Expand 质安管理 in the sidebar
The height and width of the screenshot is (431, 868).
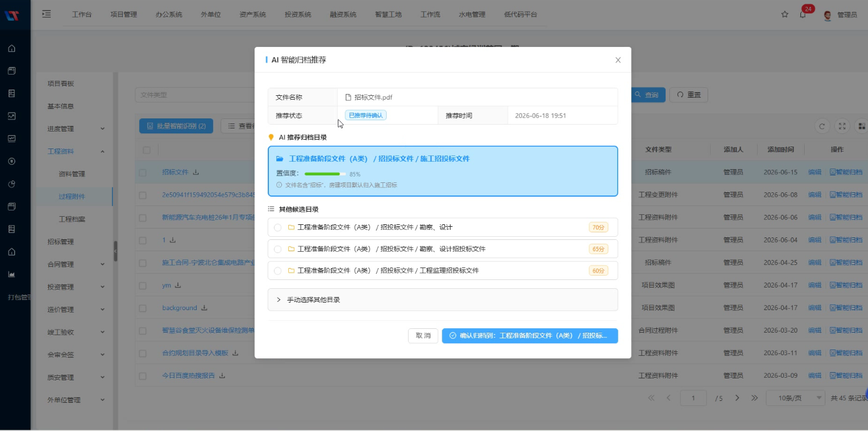[x=74, y=377]
